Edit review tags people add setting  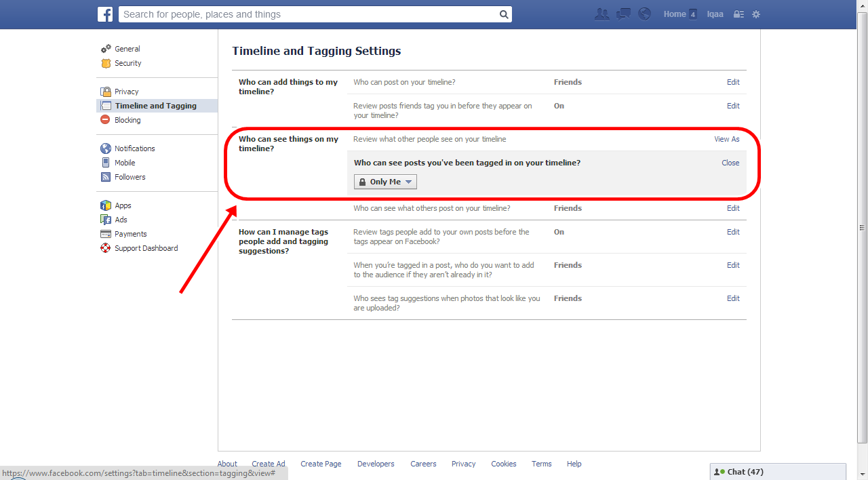tap(733, 232)
